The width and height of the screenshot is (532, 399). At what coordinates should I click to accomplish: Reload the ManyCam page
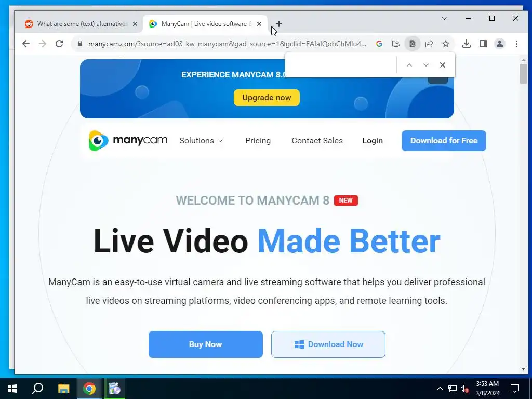(x=59, y=44)
